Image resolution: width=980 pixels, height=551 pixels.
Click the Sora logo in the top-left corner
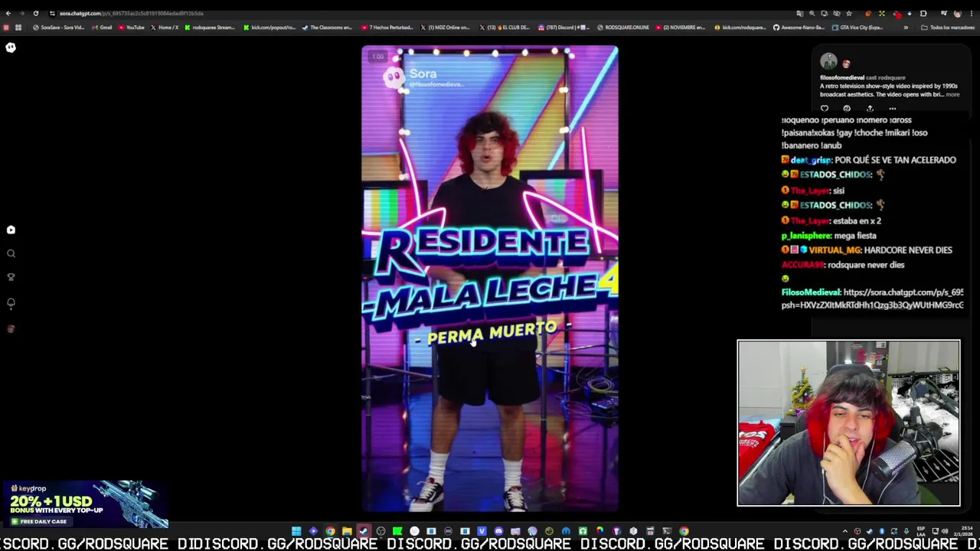11,47
